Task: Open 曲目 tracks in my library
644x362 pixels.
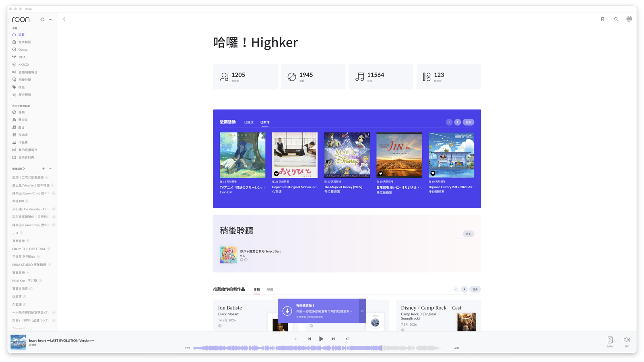Action: pos(21,127)
